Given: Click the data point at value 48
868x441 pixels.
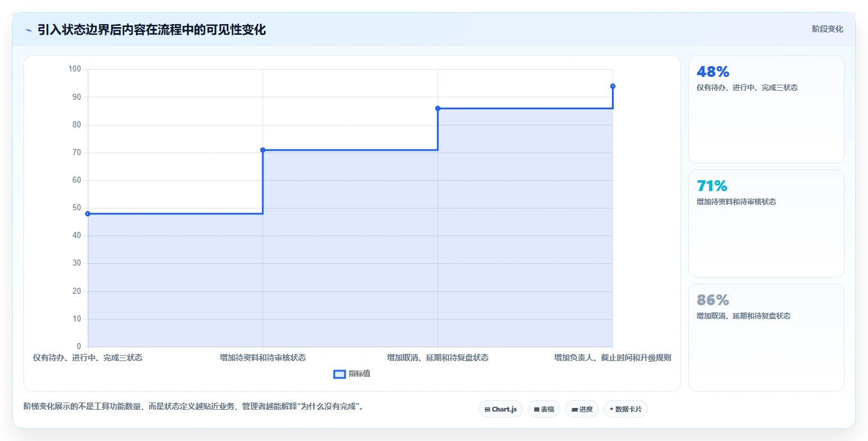Looking at the screenshot, I should (88, 213).
